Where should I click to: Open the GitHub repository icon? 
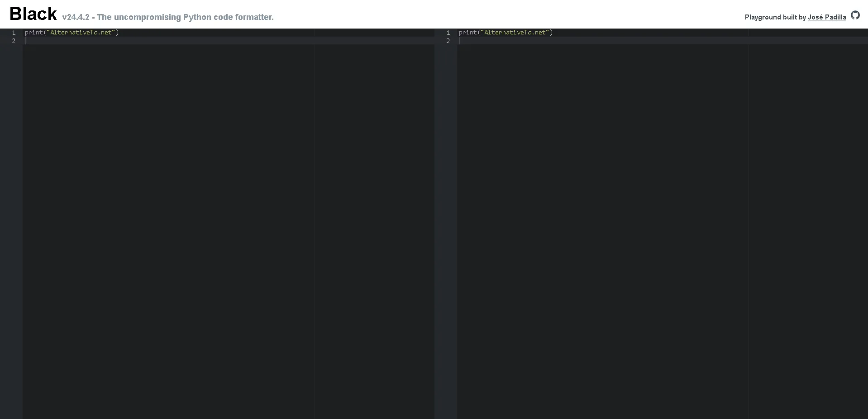855,15
